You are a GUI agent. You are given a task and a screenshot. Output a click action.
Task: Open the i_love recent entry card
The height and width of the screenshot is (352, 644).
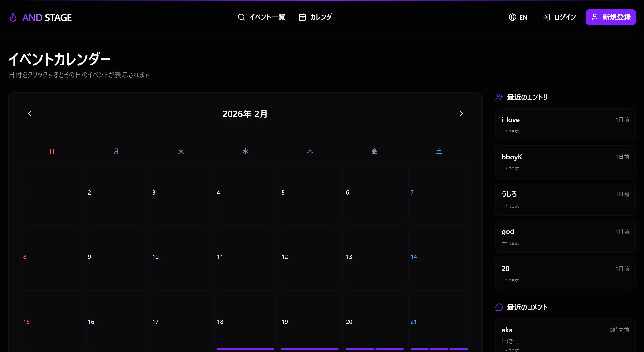coord(565,125)
